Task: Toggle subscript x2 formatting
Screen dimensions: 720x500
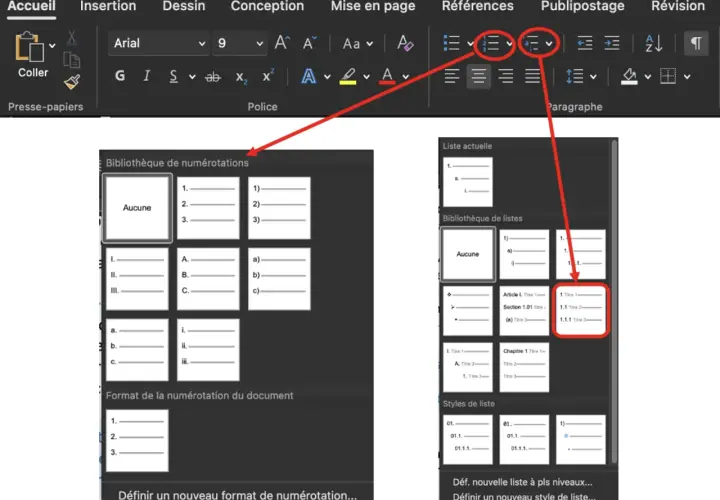Action: [x=241, y=77]
